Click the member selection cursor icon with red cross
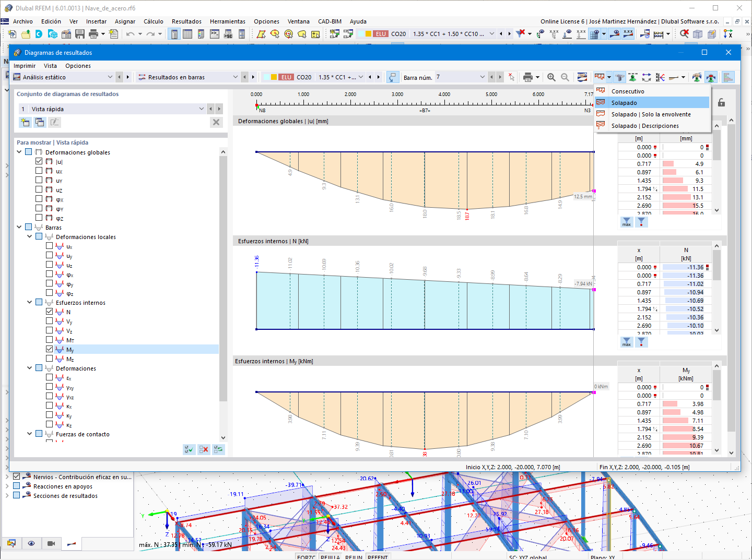The height and width of the screenshot is (560, 752). click(x=511, y=77)
